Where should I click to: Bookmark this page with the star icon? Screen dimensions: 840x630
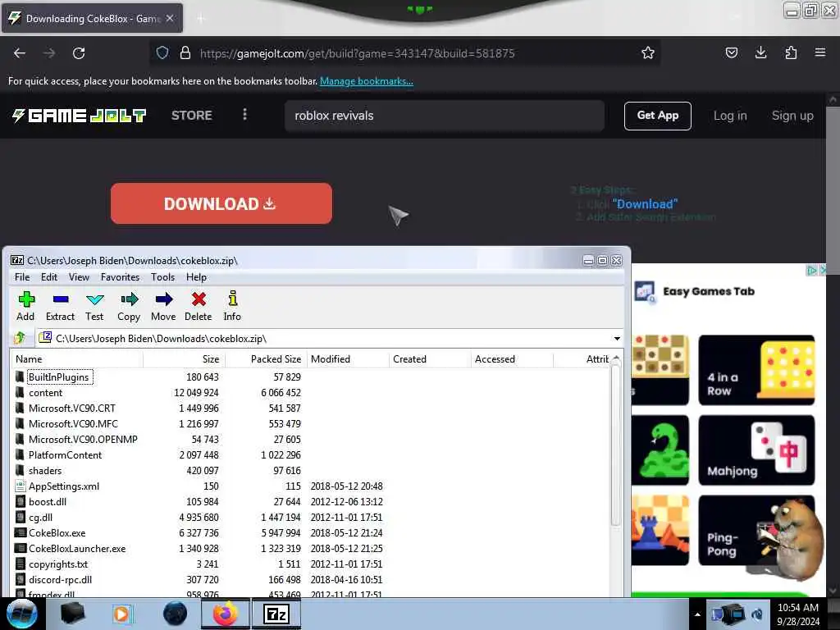648,53
